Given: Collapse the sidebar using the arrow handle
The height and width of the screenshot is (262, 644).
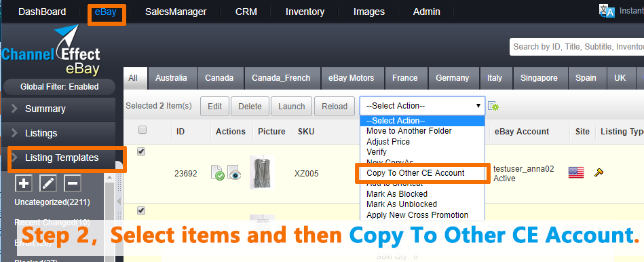Looking at the screenshot, I should pyautogui.click(x=119, y=202).
